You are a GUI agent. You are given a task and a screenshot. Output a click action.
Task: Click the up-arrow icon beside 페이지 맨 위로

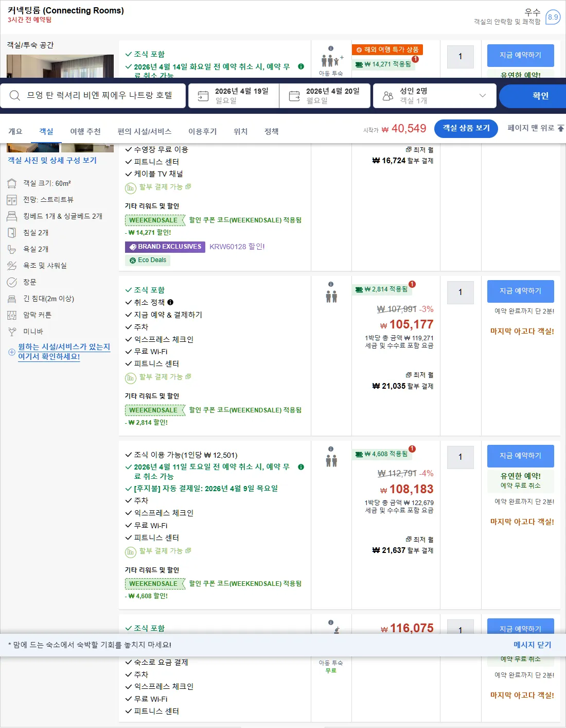click(x=561, y=128)
